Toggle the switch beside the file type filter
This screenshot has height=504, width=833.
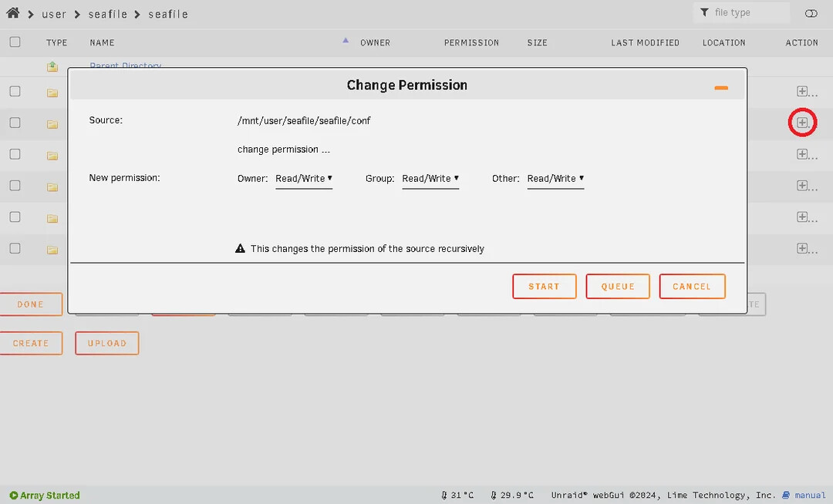811,13
